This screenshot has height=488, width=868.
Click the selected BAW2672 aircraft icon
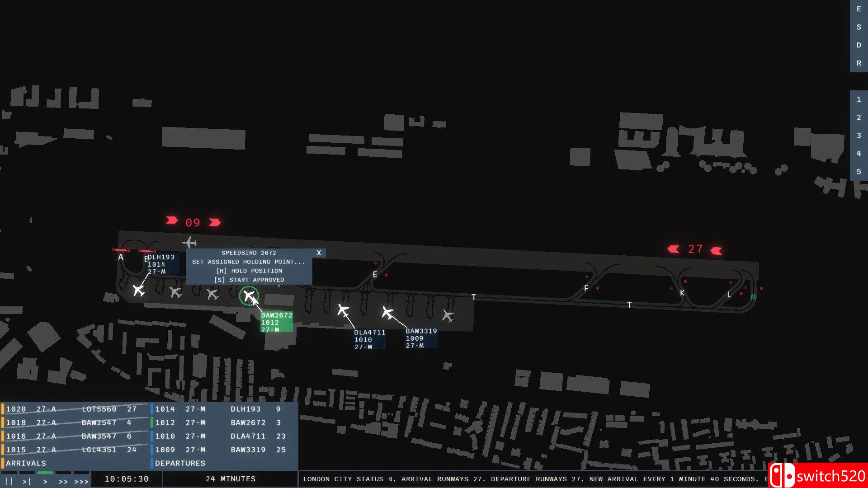click(249, 296)
